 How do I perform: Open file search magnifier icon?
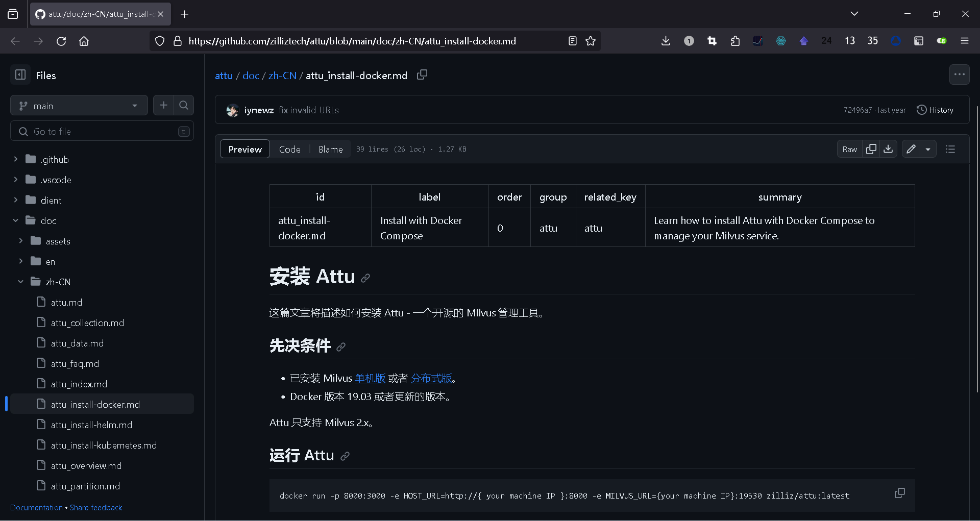[x=184, y=105]
